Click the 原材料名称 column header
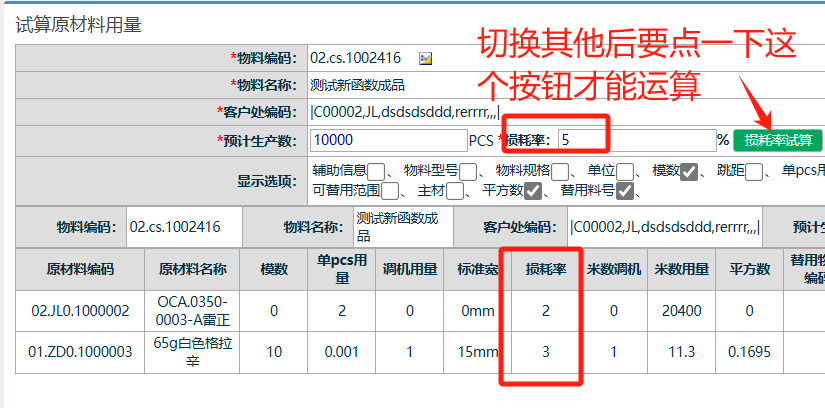Screen dimensions: 825x408 (193, 270)
